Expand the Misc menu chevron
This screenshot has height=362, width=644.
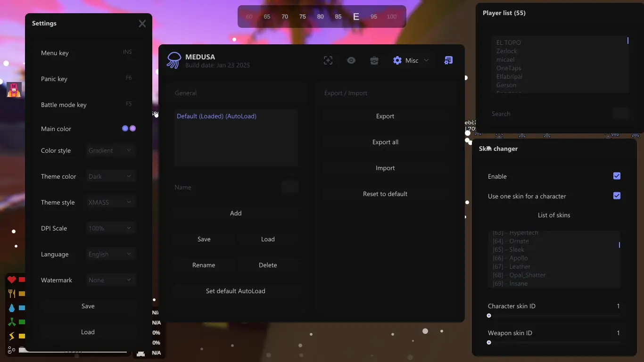pos(426,60)
